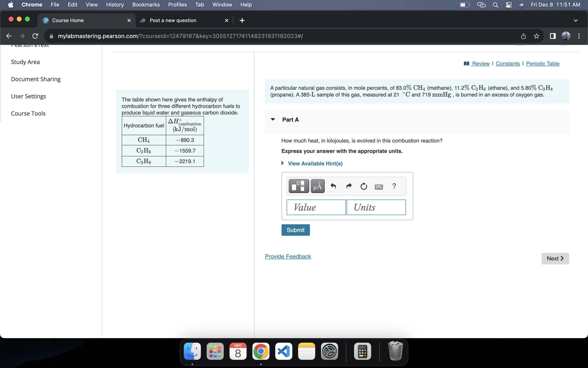Viewport: 588px width, 368px height.
Task: Click the Value input field
Action: [316, 207]
